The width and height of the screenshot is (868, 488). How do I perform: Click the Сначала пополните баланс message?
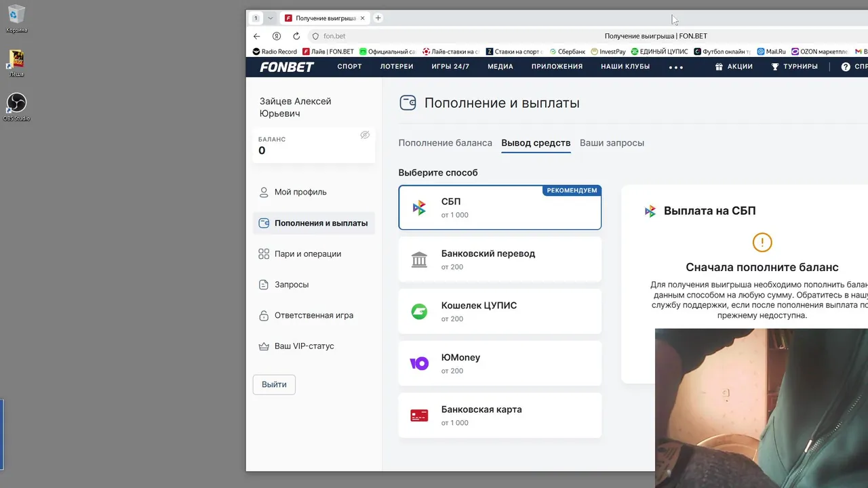762,267
